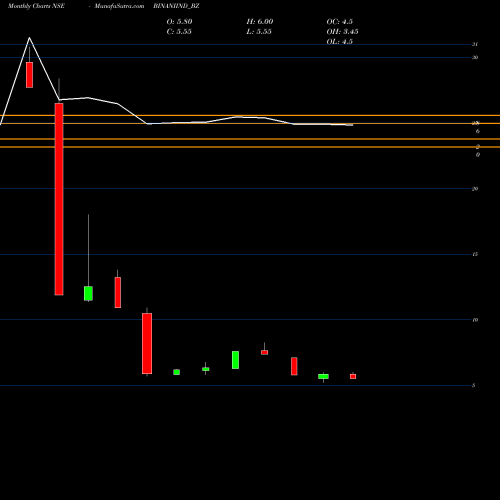Viewport: 500px width, 500px height.
Task: Click the 'Monthly Charts NSE' title text
Action: click(x=36, y=6)
